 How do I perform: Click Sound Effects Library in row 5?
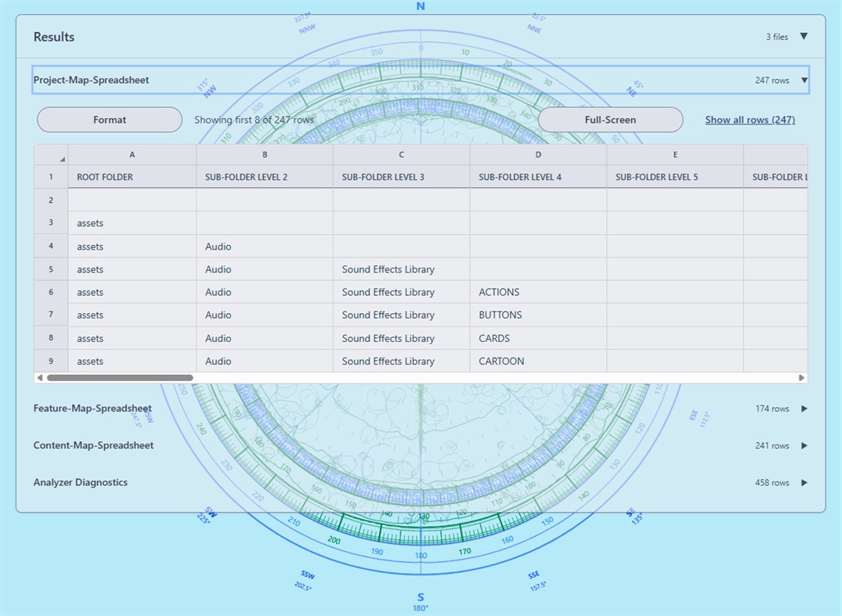pyautogui.click(x=401, y=269)
